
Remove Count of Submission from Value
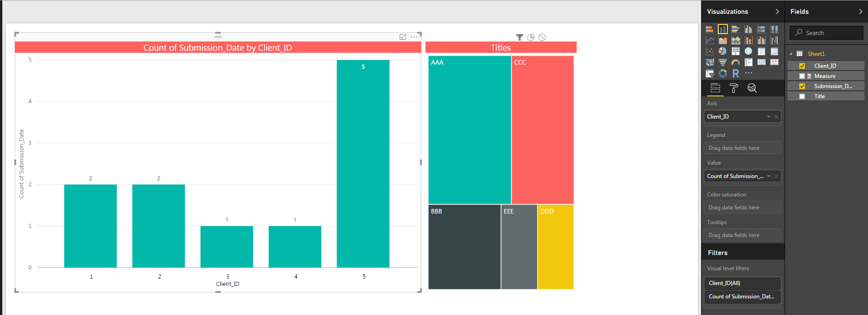776,176
